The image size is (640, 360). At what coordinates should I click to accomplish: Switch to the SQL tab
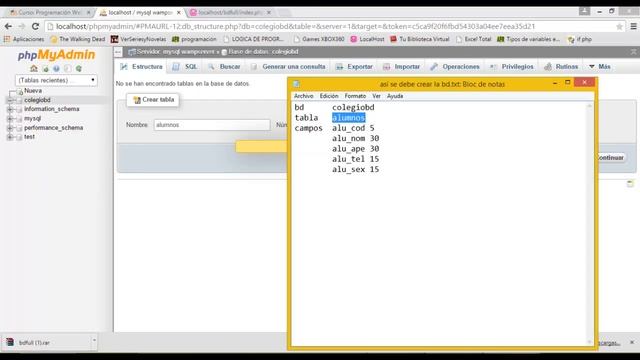pos(184,67)
